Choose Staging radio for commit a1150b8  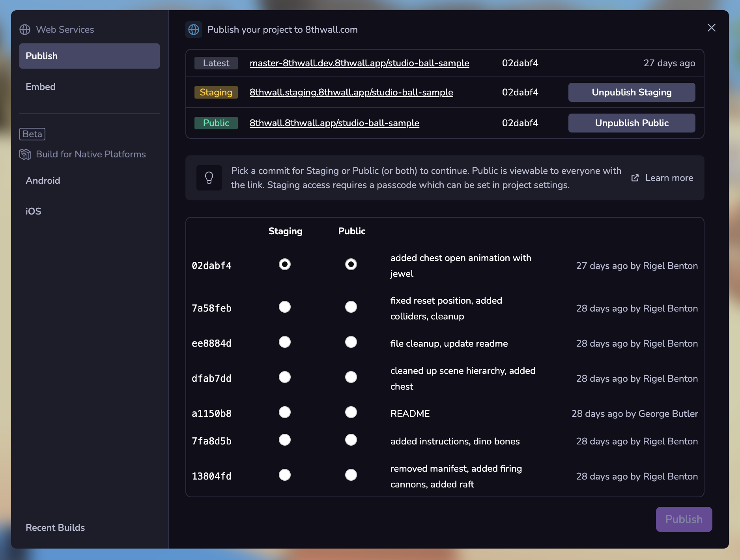pos(285,412)
